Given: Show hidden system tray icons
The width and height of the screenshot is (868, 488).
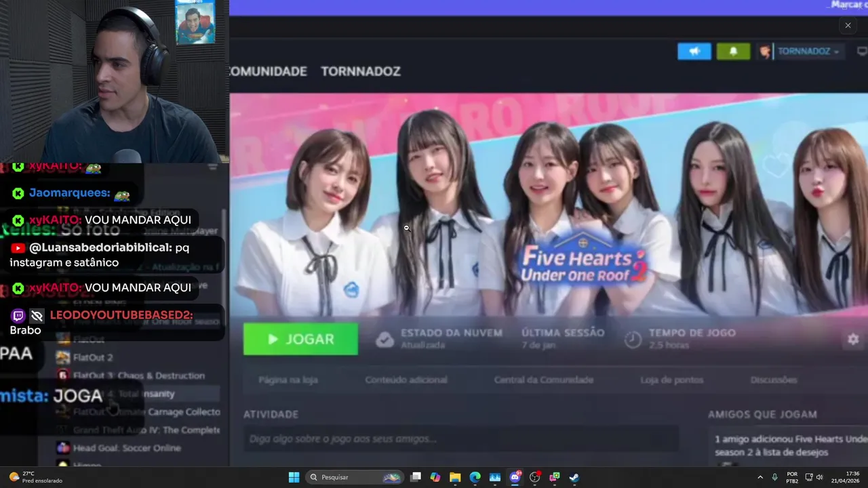Looking at the screenshot, I should pos(760,477).
